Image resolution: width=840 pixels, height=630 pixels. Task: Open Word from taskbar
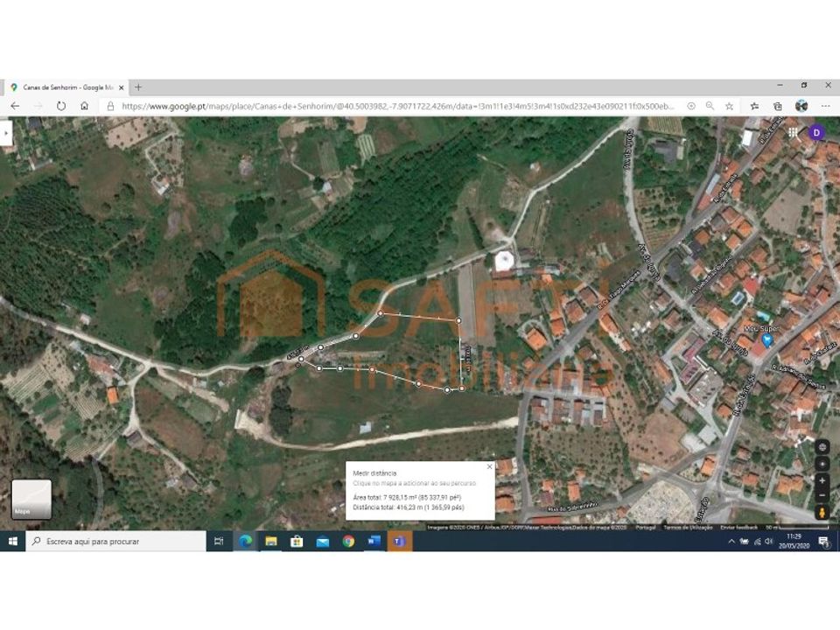click(x=374, y=541)
